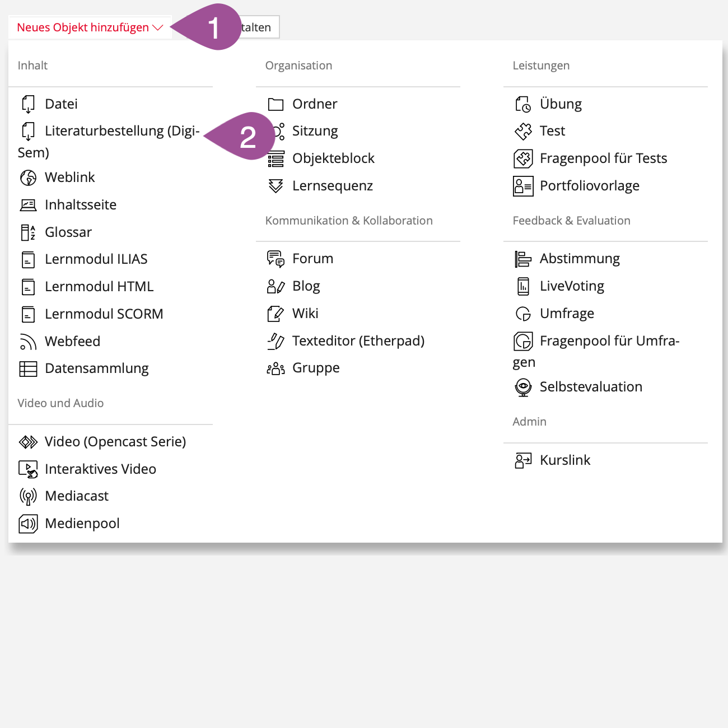Choose Datei from the Inhalt list
Viewport: 728px width, 728px height.
(61, 104)
